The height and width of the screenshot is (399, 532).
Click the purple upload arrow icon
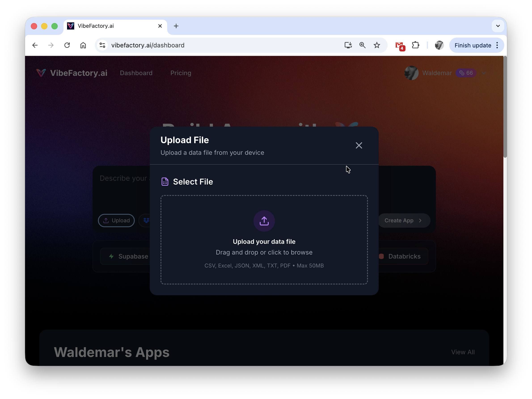point(264,221)
